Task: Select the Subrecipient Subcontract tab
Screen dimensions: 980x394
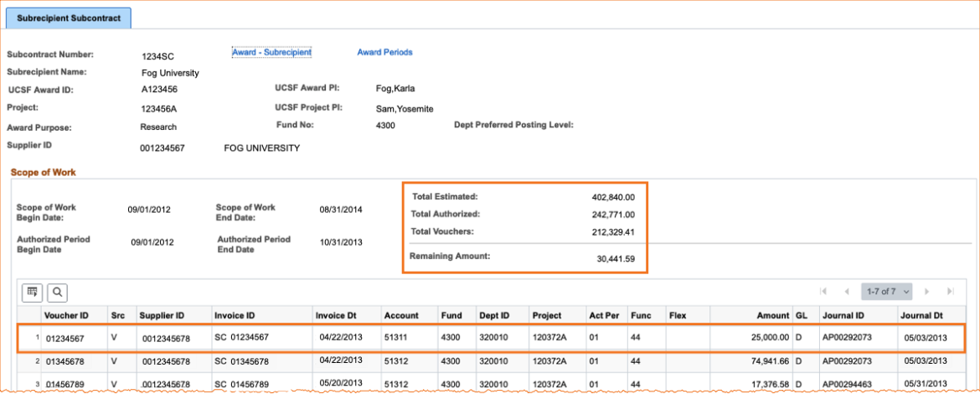Action: [x=69, y=17]
